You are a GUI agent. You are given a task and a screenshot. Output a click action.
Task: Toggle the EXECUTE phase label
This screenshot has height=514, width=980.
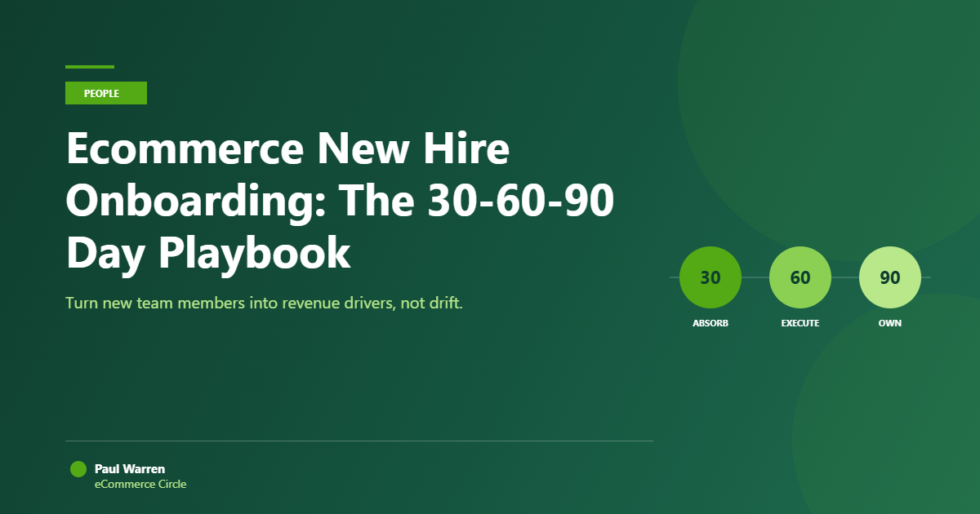(800, 322)
